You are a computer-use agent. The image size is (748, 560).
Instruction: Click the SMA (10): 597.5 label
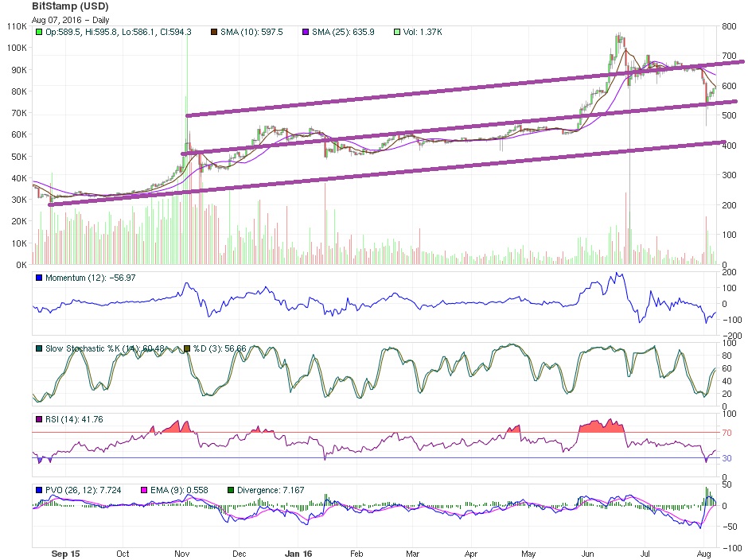[251, 32]
